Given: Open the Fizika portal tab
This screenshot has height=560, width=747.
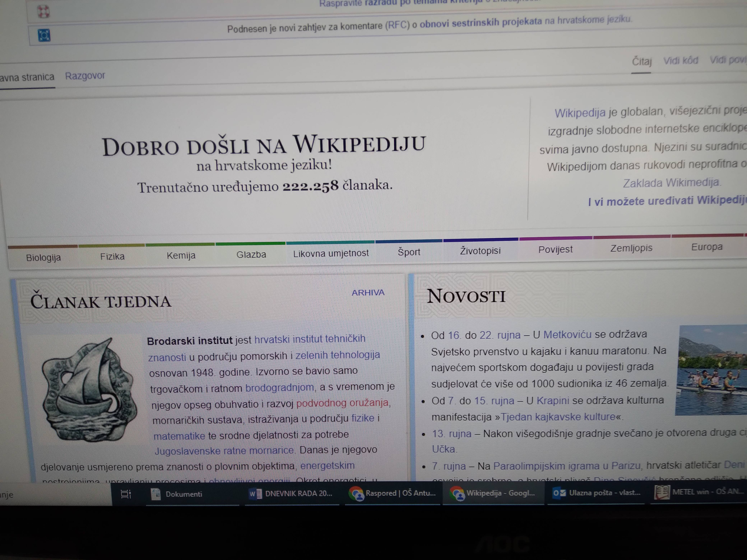Looking at the screenshot, I should 112,256.
